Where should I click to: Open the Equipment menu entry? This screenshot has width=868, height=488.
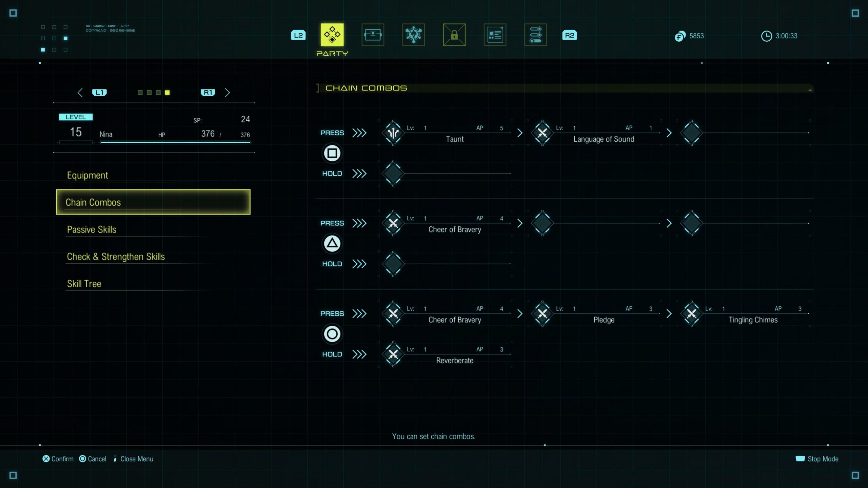tap(153, 175)
